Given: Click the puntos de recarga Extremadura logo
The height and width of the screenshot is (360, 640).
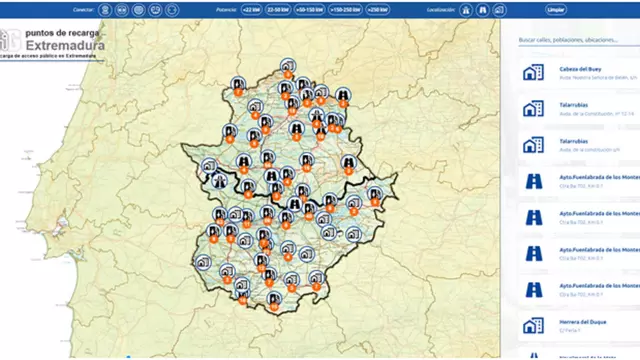Looking at the screenshot, I should coord(52,43).
